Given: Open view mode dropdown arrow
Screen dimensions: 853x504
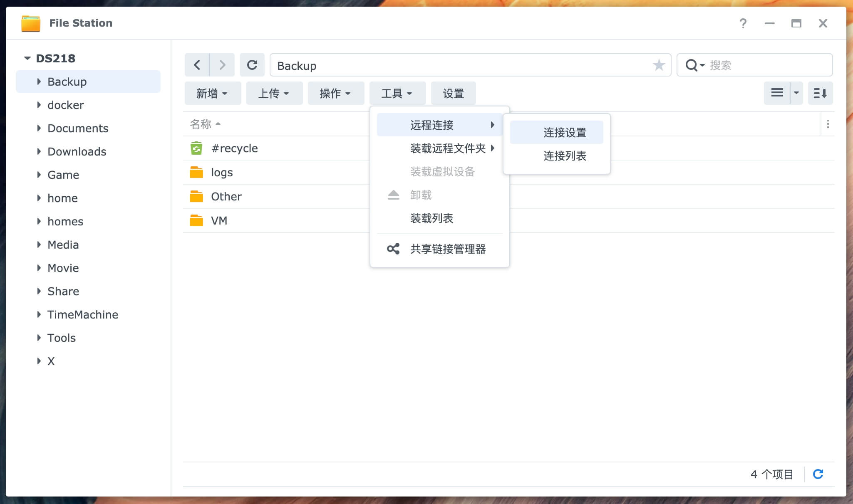Looking at the screenshot, I should coord(796,93).
